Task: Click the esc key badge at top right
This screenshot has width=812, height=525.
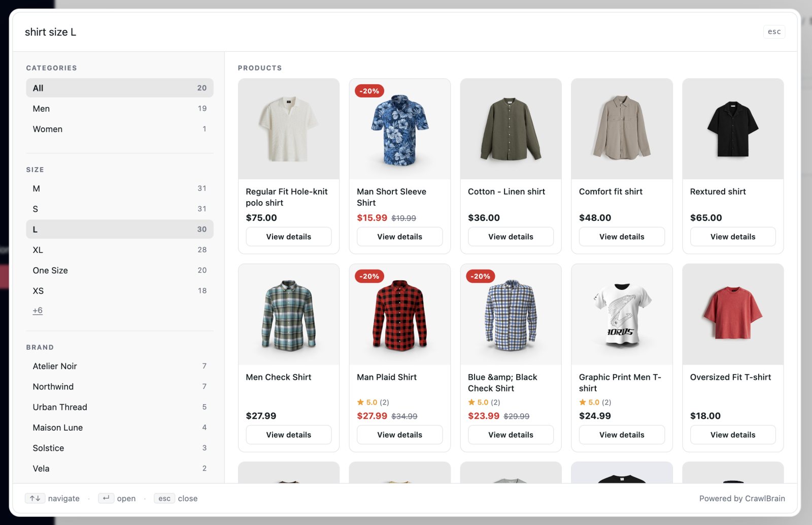Action: tap(774, 31)
